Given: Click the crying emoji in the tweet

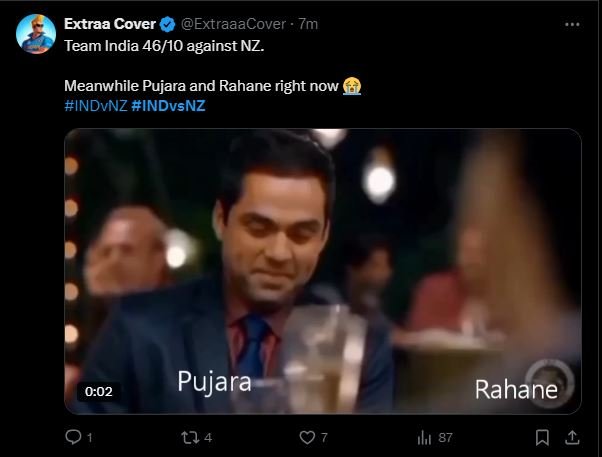Looking at the screenshot, I should tap(351, 85).
